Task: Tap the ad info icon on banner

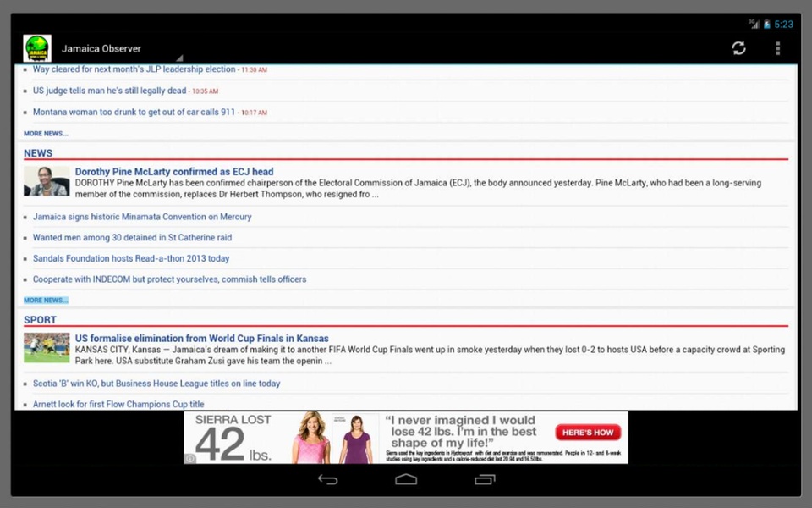Action: click(x=190, y=458)
